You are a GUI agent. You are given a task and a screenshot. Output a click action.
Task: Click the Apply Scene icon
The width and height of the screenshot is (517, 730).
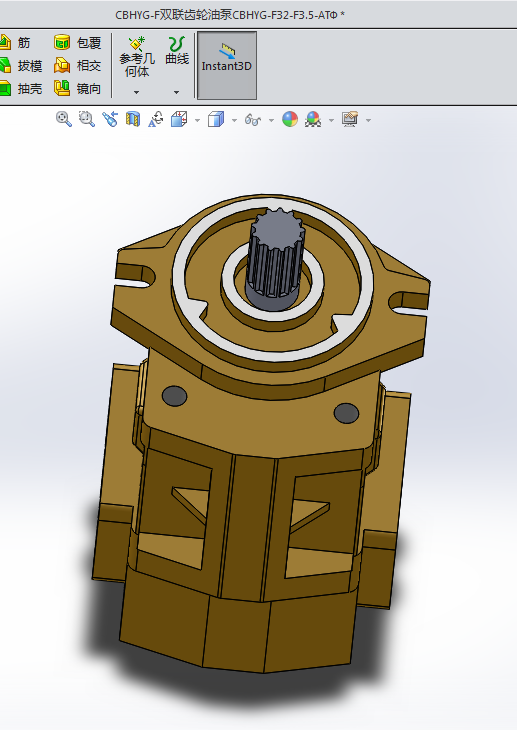point(313,119)
